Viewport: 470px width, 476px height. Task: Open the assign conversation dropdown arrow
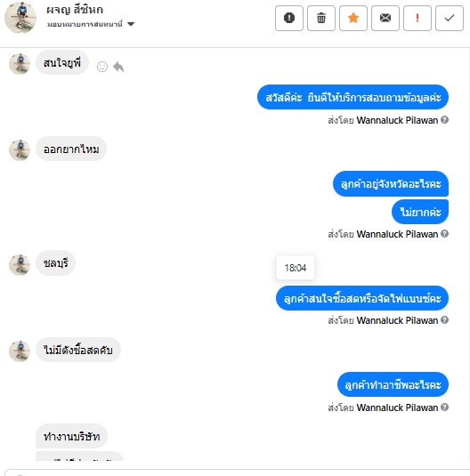[131, 24]
